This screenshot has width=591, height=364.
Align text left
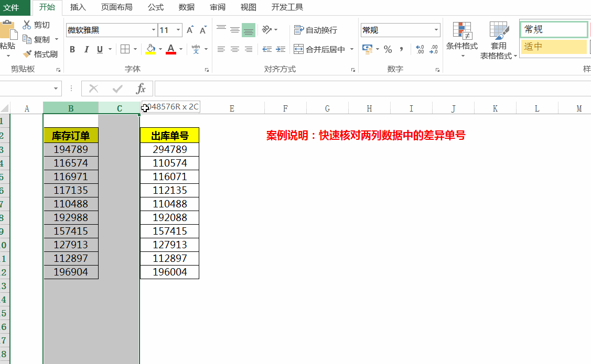pos(221,49)
